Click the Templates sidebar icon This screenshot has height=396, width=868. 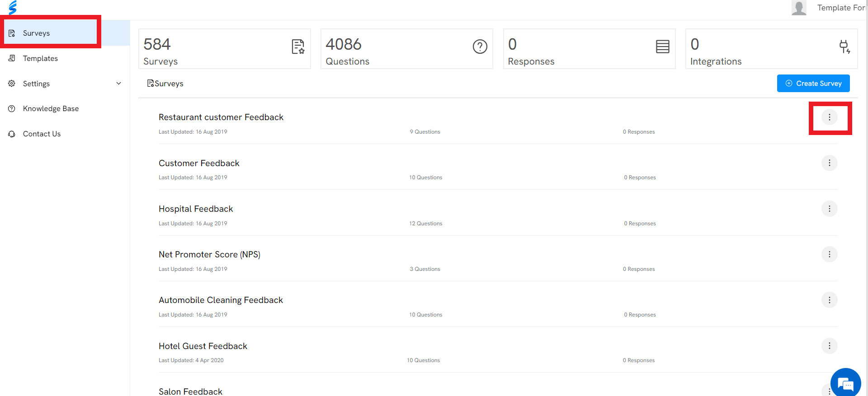12,58
